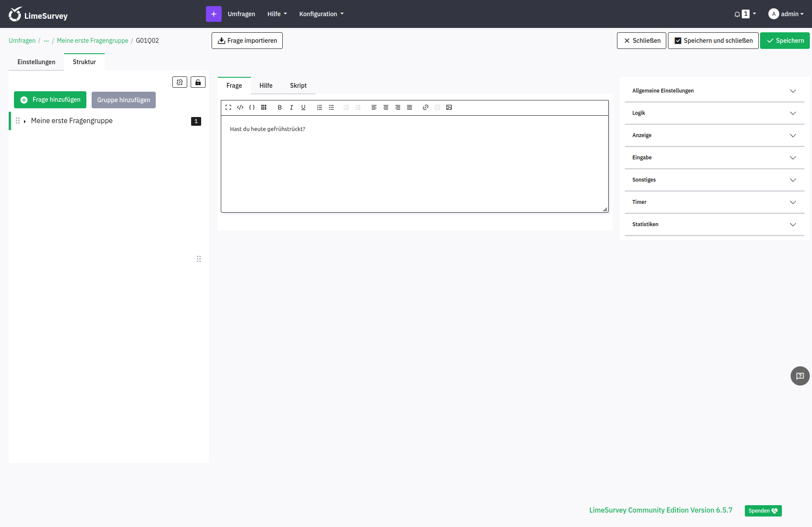
Task: Expand the Logik settings panel
Action: [x=714, y=113]
